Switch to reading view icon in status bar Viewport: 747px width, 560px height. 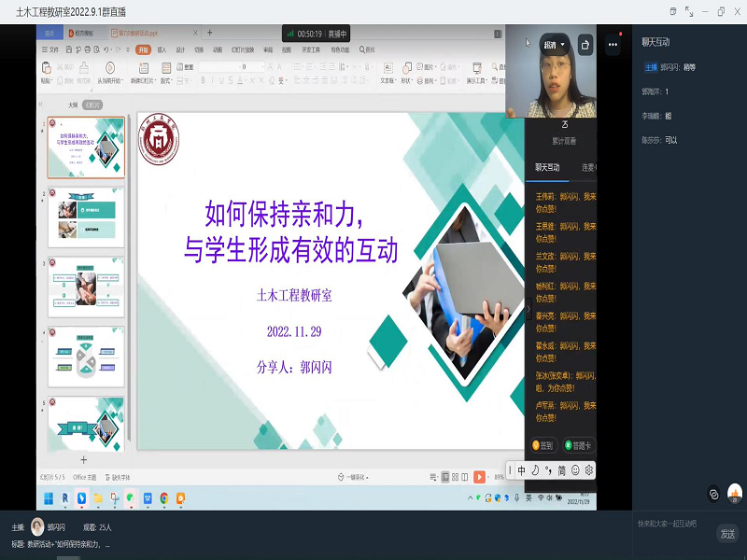coord(465,477)
